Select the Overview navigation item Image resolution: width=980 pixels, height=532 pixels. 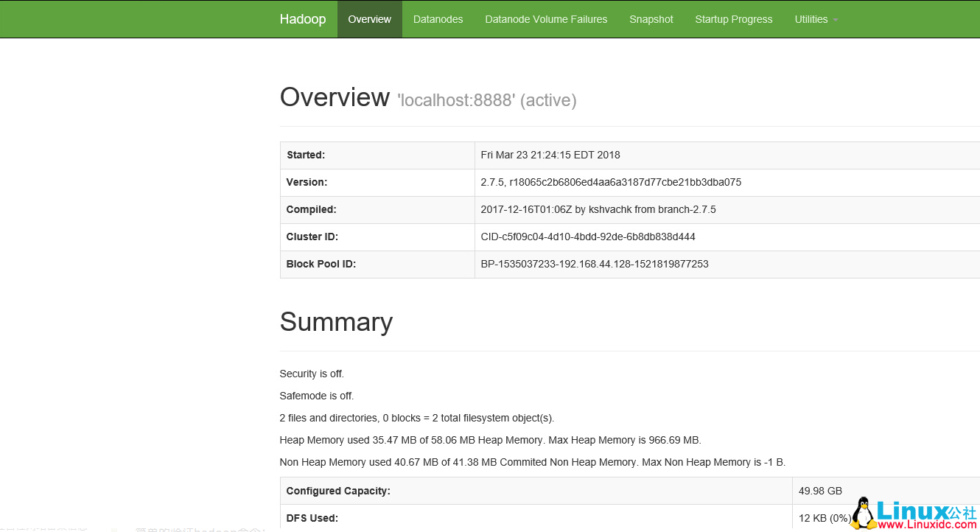(369, 19)
